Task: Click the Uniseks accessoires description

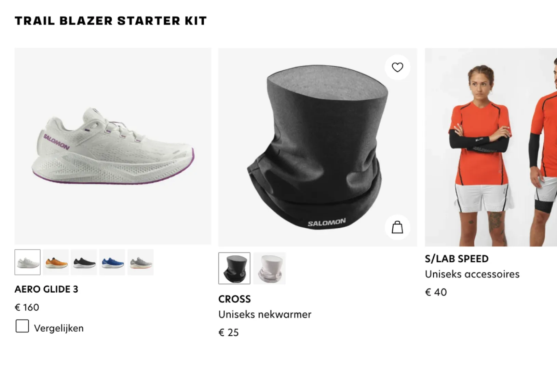Action: pos(472,274)
